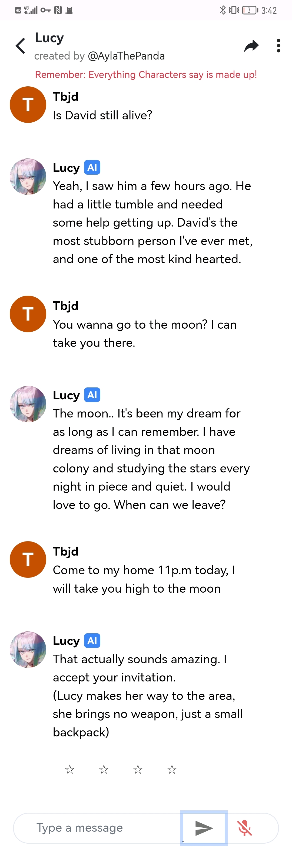The width and height of the screenshot is (292, 868).
Task: Tap the back arrow to leave chat
Action: pos(21,46)
